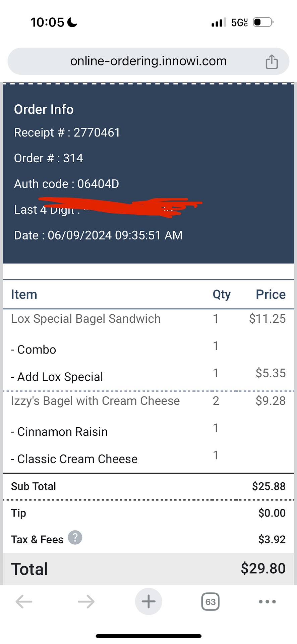Tap the Total amount $29.80
Screen dimensions: 297x644
pyautogui.click(x=263, y=568)
